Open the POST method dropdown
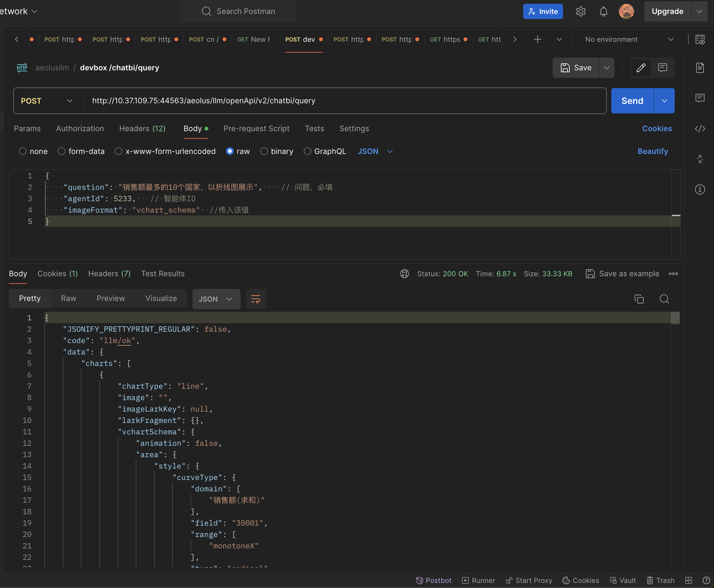The width and height of the screenshot is (714, 588). click(47, 101)
